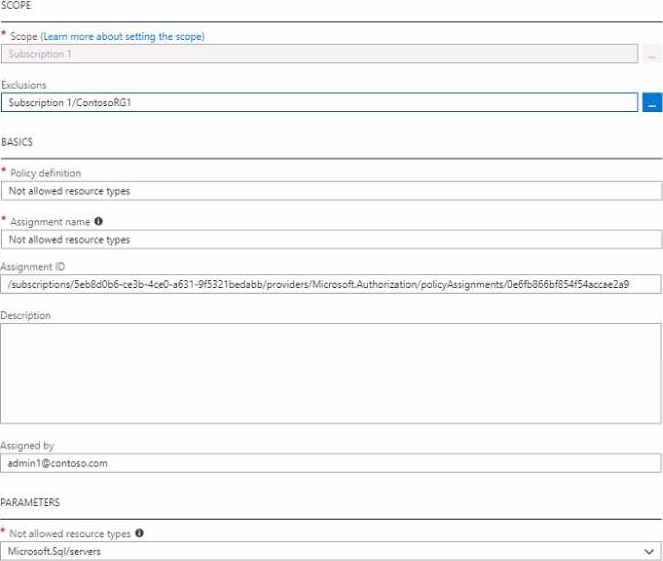Screen dimensions: 663x561
Task: Click the Assigned by label text
Action: coord(28,446)
